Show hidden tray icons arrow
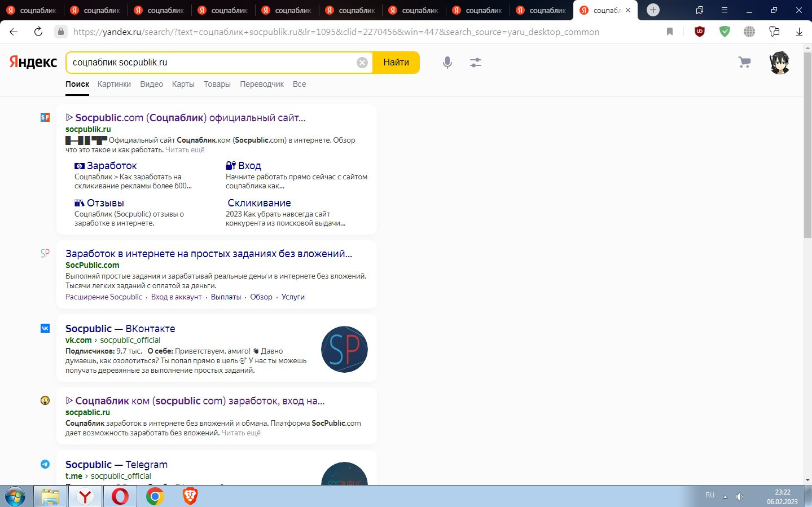Image resolution: width=812 pixels, height=507 pixels. 726,496
